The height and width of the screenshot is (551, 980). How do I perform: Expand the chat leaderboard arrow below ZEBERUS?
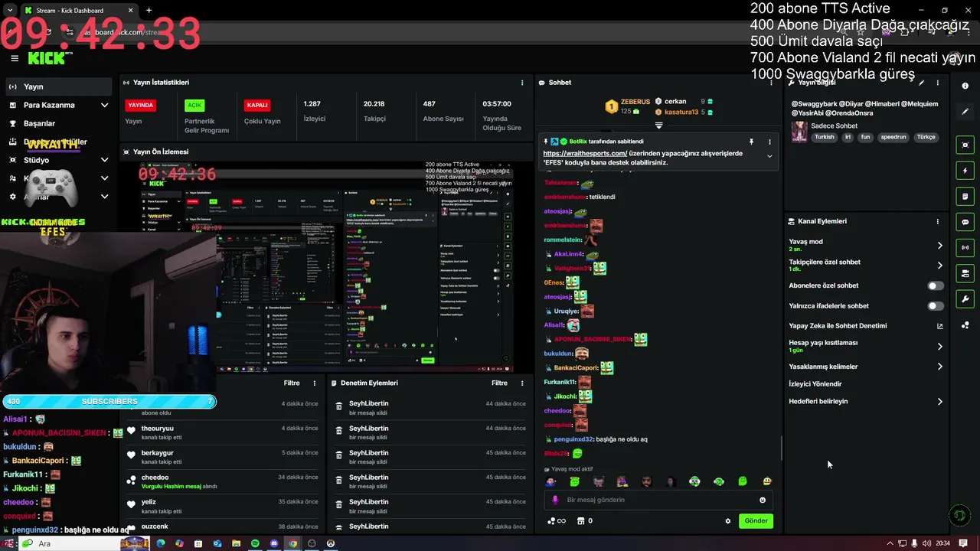658,125
